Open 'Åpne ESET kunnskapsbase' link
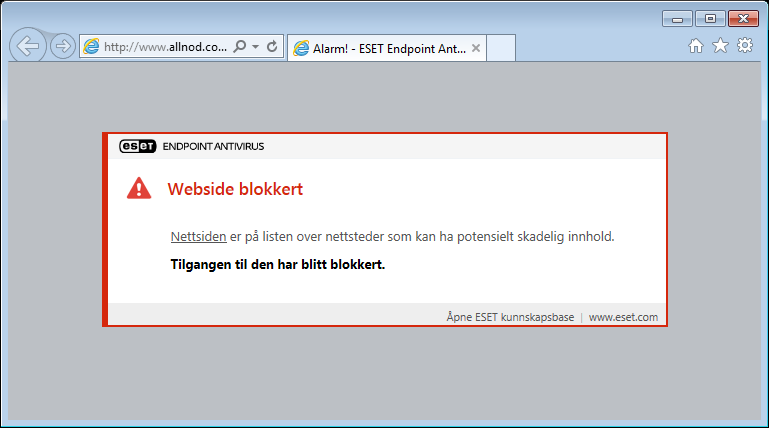The width and height of the screenshot is (769, 428). pyautogui.click(x=510, y=317)
